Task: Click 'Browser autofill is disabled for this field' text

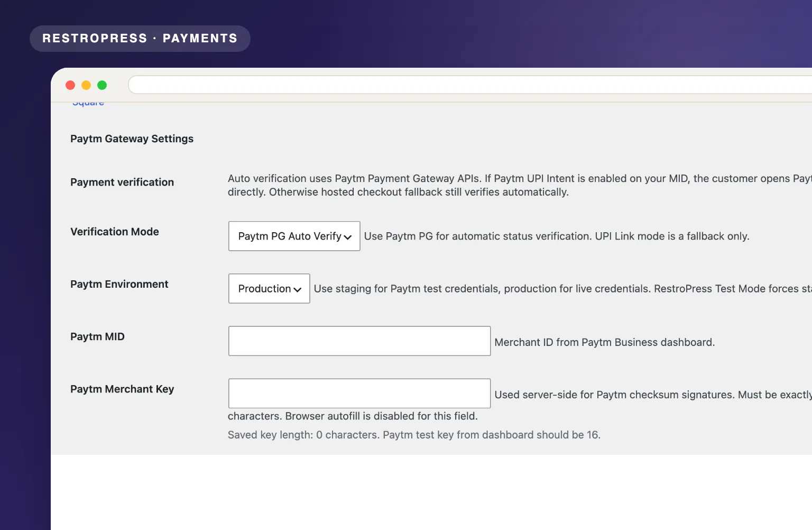Action: (x=381, y=416)
